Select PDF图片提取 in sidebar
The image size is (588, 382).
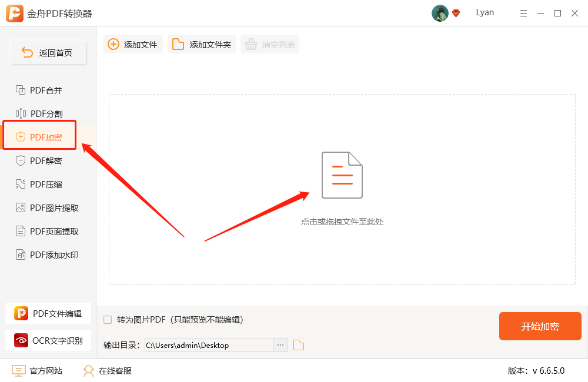coord(47,208)
